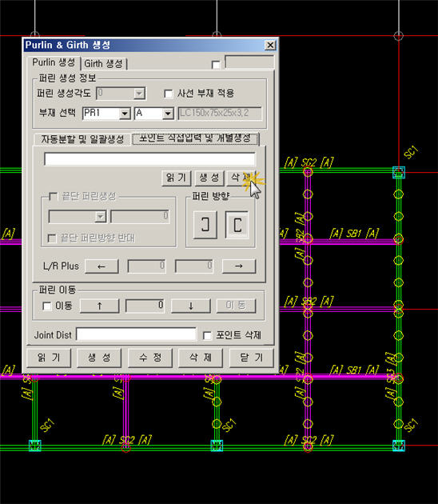Toggle the 이동 checkbox
Image resolution: width=438 pixels, height=504 pixels.
(x=47, y=306)
